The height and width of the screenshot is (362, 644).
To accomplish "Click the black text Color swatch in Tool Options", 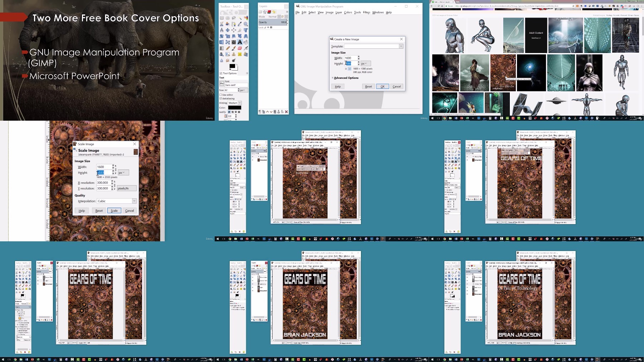I will tap(235, 107).
